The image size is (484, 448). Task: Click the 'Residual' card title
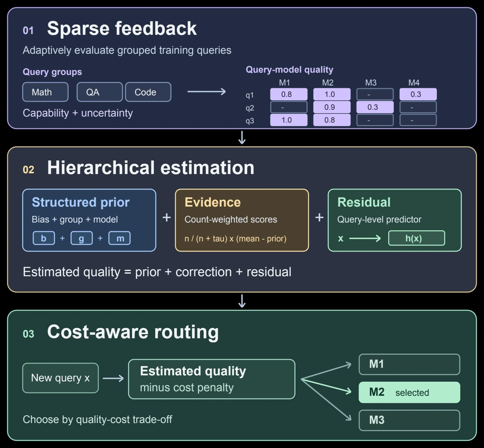pos(364,202)
